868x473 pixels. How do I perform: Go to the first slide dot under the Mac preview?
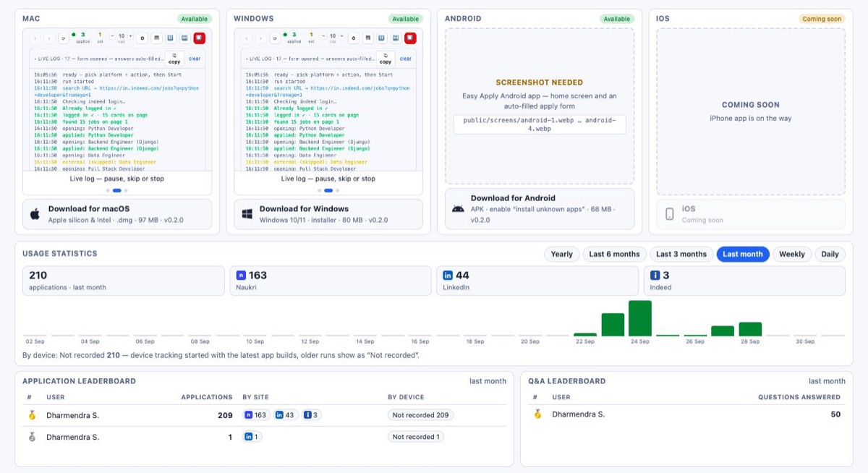108,191
